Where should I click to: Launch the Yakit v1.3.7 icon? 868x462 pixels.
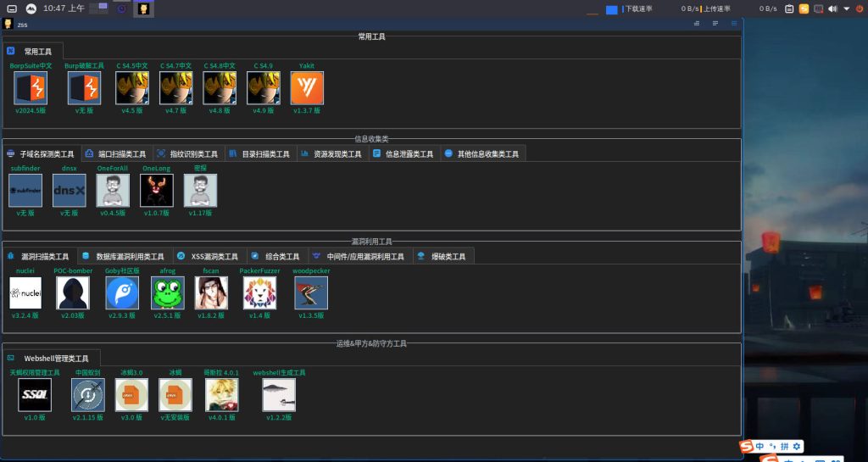click(307, 88)
